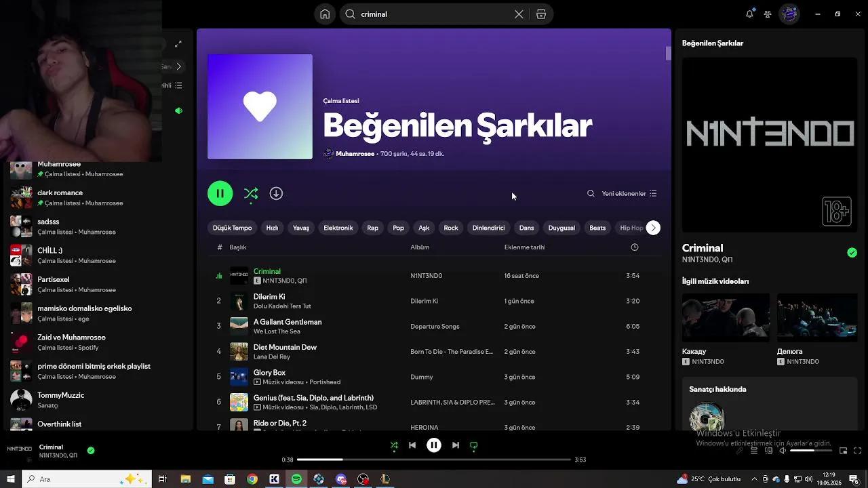Pause playback in the bottom player bar
The image size is (868, 488).
point(434,445)
